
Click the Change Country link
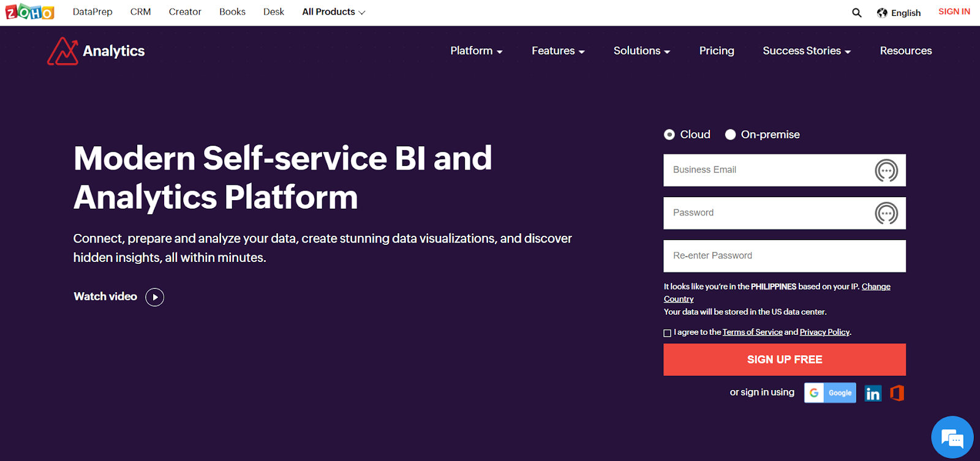pos(876,287)
